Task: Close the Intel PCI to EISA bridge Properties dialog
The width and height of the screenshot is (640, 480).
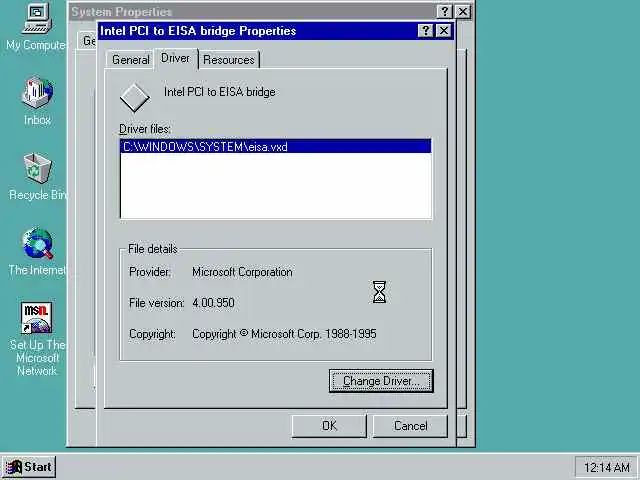Action: [444, 31]
